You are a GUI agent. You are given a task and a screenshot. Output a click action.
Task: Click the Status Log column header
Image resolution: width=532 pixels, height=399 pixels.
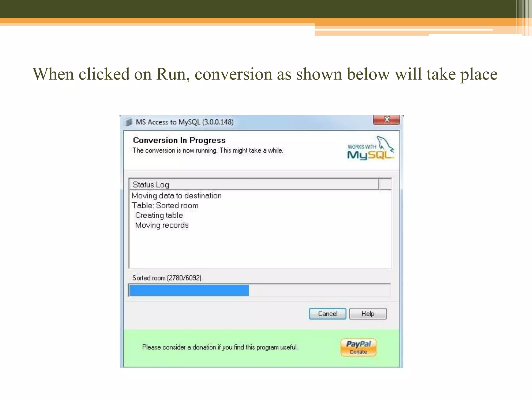(x=254, y=184)
